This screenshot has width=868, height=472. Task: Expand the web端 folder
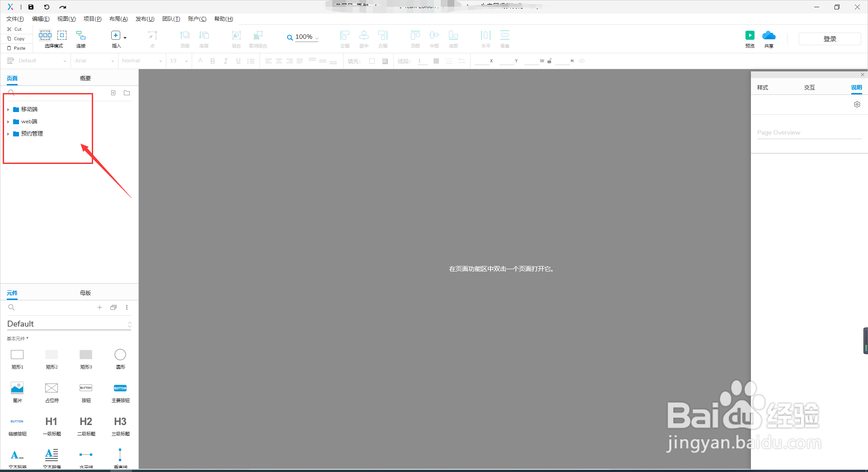click(x=8, y=122)
